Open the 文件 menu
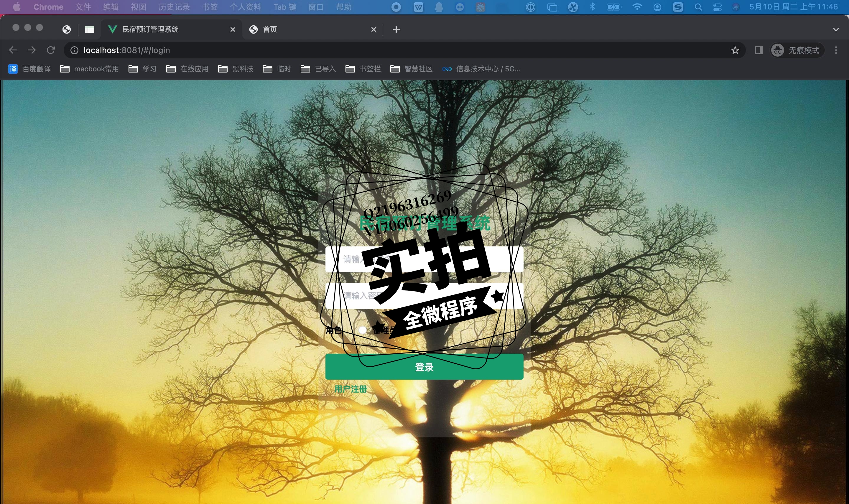The image size is (849, 504). pos(83,7)
